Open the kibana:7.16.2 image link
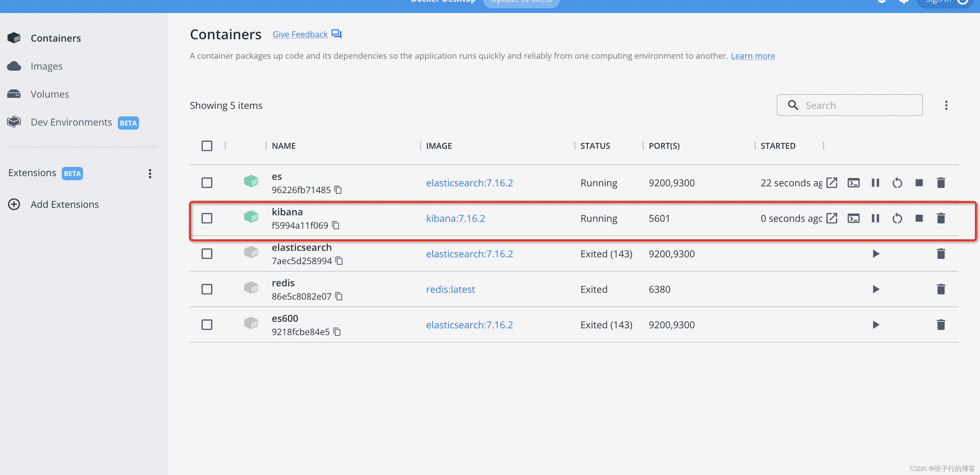Viewport: 980px width, 475px height. pyautogui.click(x=456, y=218)
